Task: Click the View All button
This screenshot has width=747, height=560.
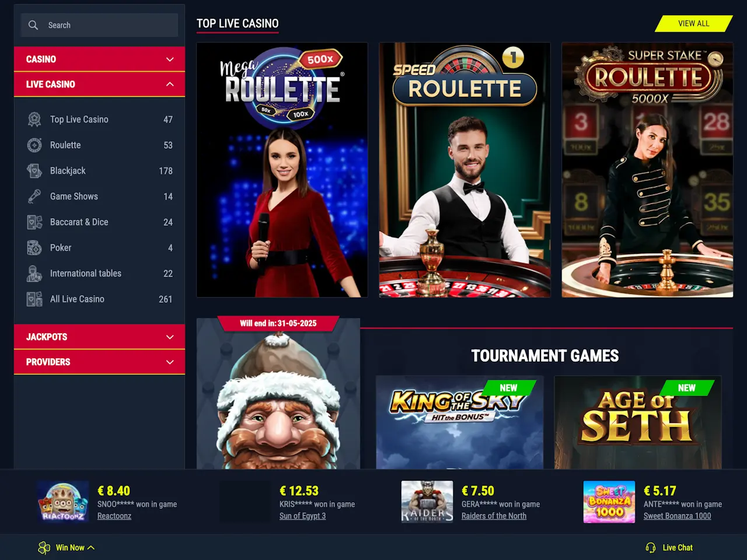Action: pyautogui.click(x=694, y=24)
